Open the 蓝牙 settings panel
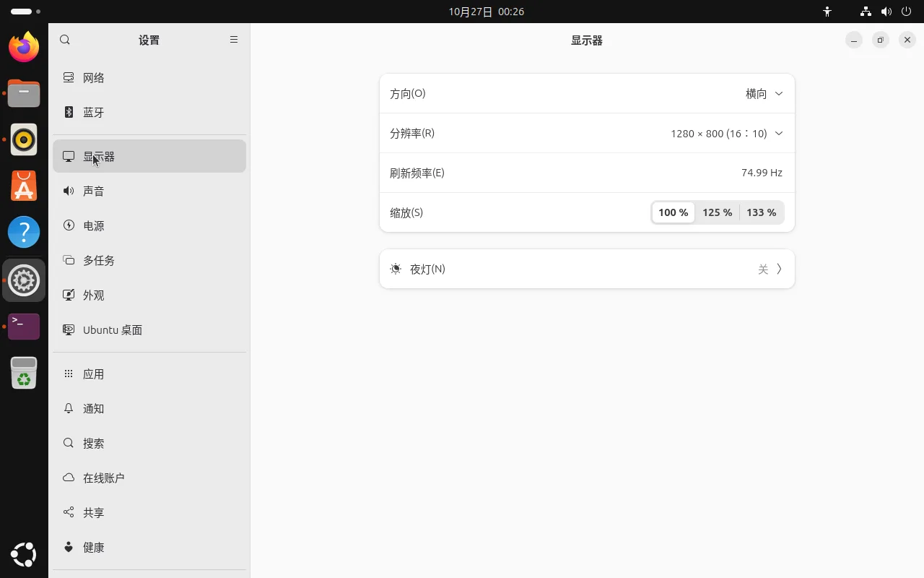Image resolution: width=924 pixels, height=578 pixels. [149, 112]
